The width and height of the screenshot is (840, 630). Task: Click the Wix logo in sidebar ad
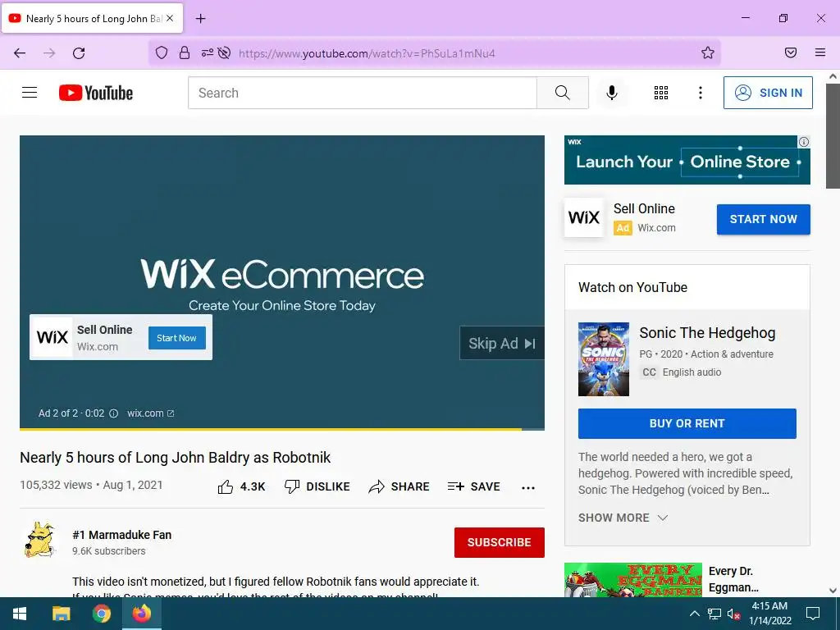[584, 217]
